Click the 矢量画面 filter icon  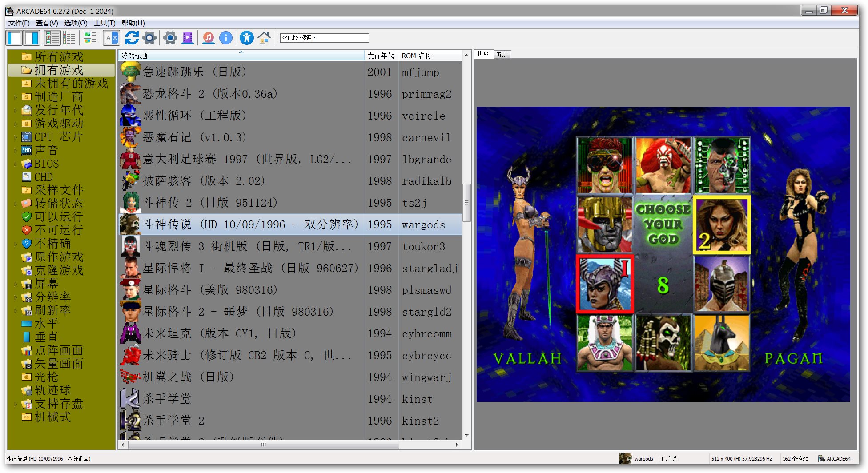pos(27,364)
